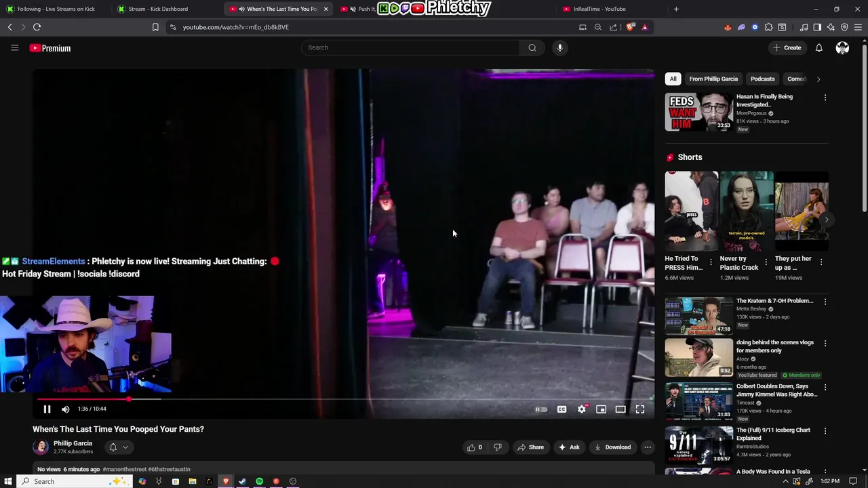Open more actions ellipsis under video
Image resolution: width=868 pixels, height=488 pixels.
click(x=648, y=447)
